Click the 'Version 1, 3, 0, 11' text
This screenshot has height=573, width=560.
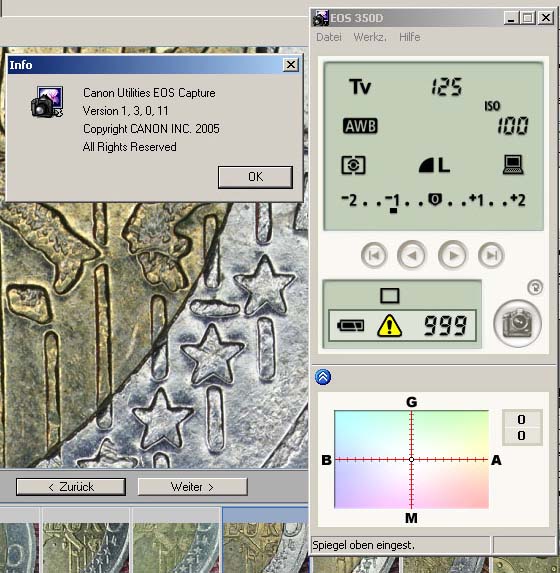(x=125, y=111)
